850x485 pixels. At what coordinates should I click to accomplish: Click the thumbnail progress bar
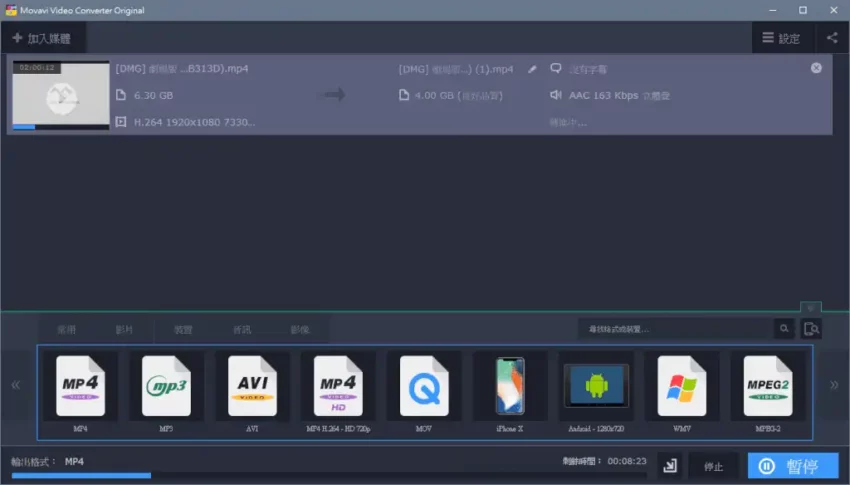[x=61, y=127]
